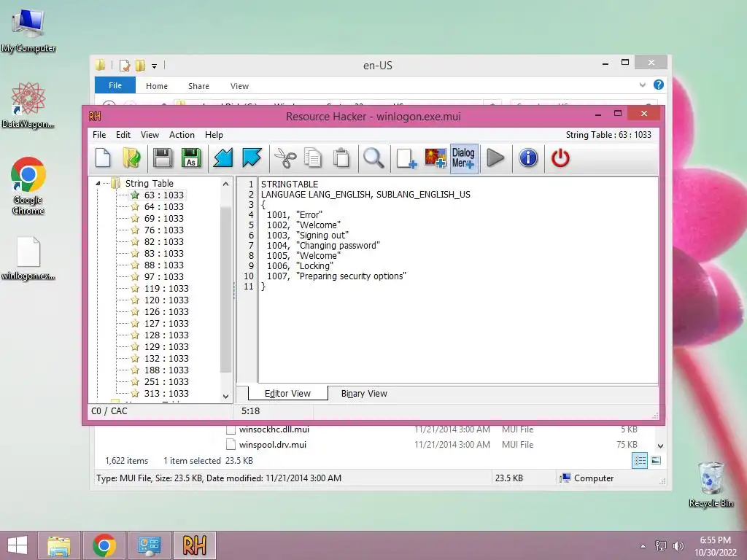Switch to the Editor View tab
This screenshot has width=747, height=560.
287,393
